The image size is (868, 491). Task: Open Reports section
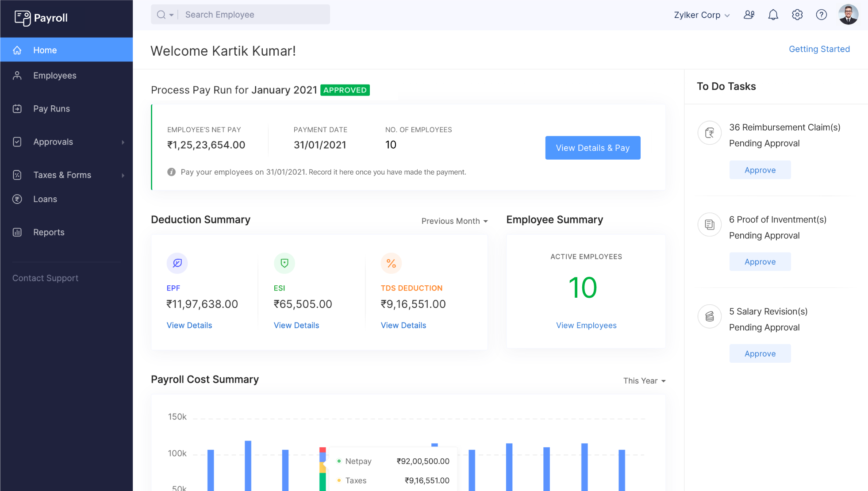click(x=49, y=232)
